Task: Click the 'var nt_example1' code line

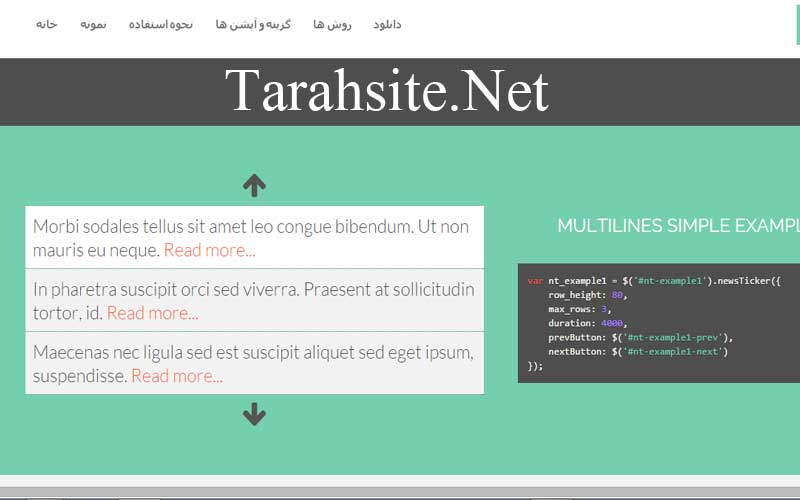Action: tap(654, 281)
